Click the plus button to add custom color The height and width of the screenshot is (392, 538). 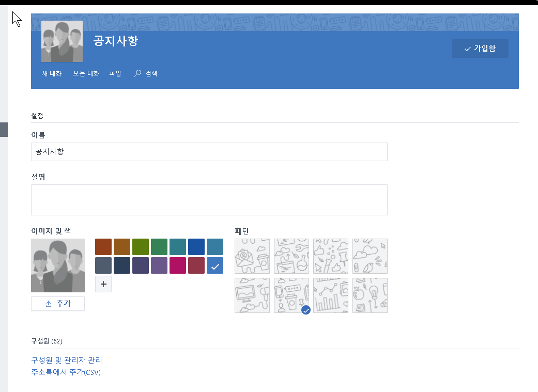point(103,284)
